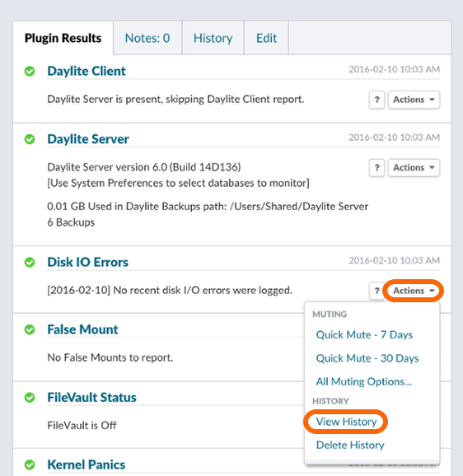Click text 'Daylite Server is present, skipping Daylite Client report.'
Viewport: 463px width, 476px height.
[x=175, y=100]
